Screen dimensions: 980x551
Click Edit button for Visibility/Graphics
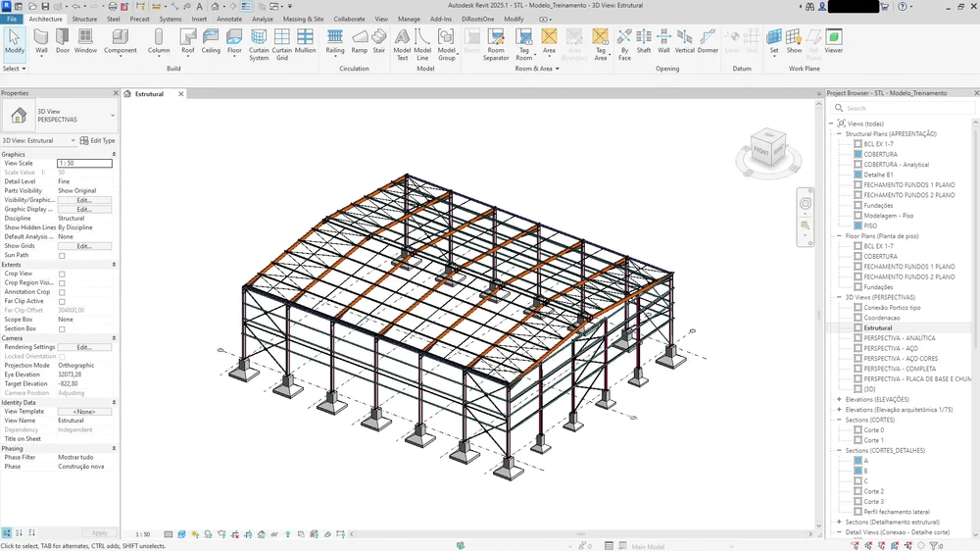tap(84, 200)
